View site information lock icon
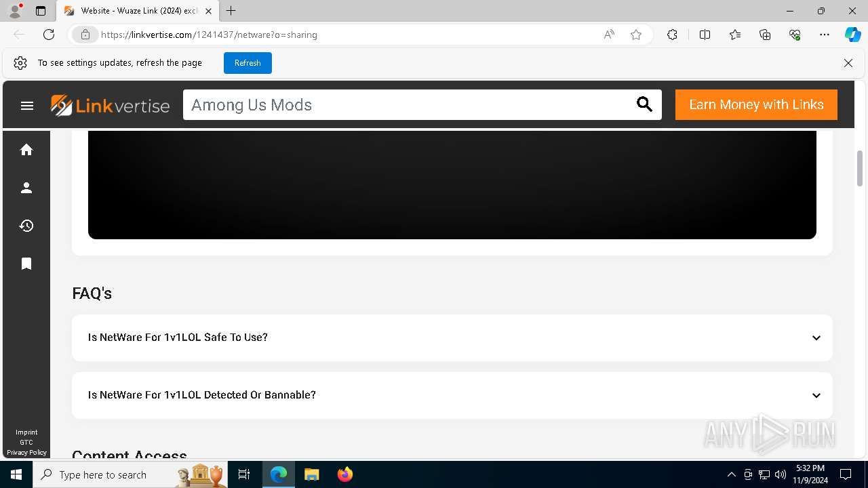 click(85, 35)
